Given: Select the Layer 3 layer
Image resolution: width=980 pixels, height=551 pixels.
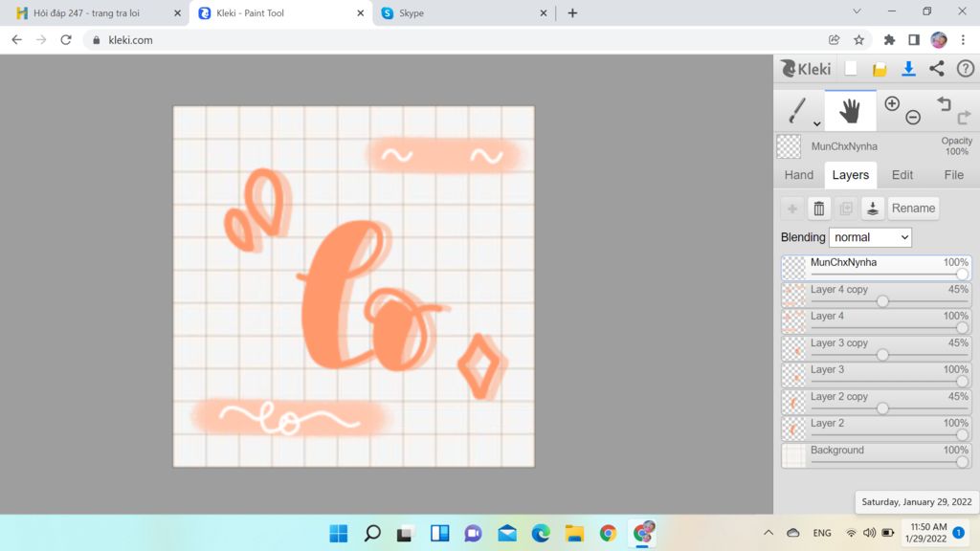Looking at the screenshot, I should point(877,375).
